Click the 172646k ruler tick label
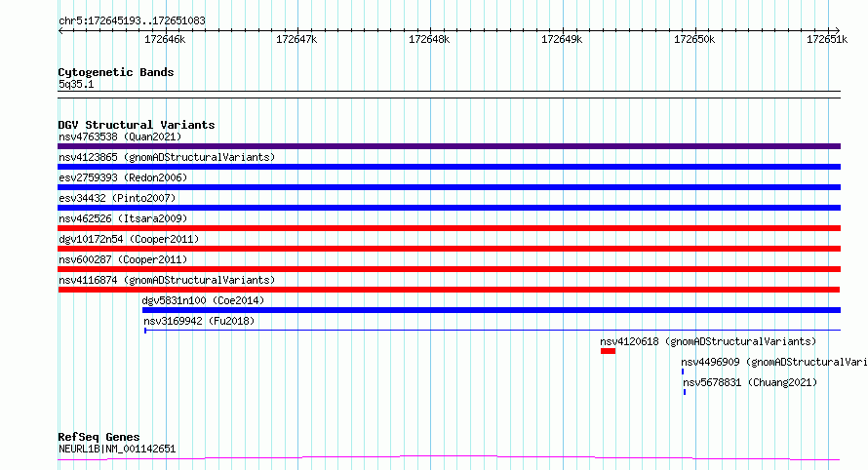 point(165,39)
